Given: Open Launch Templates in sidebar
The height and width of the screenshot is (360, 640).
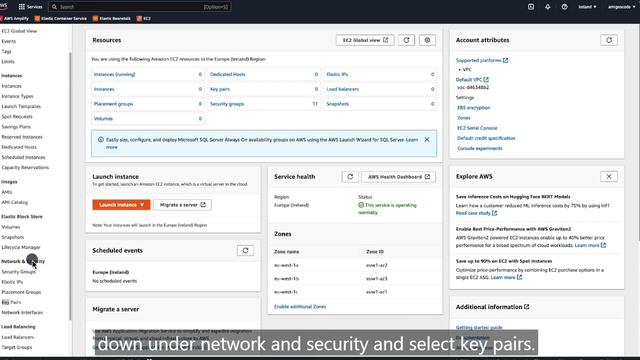Looking at the screenshot, I should pyautogui.click(x=21, y=107).
